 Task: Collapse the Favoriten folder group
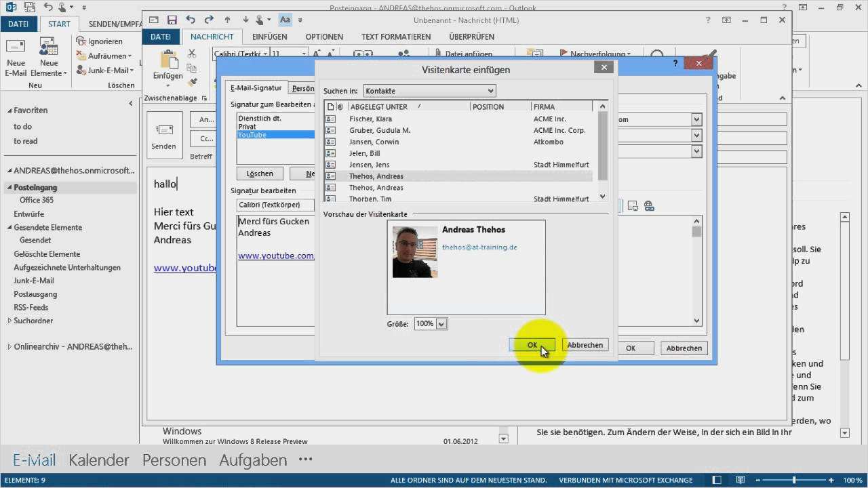coord(10,110)
